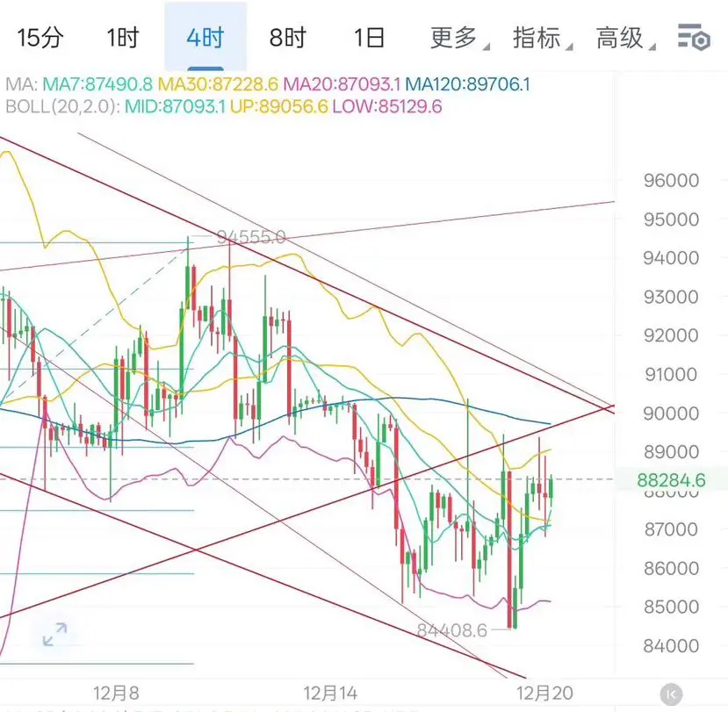This screenshot has height=712, width=728.
Task: Click the 89000 price axis label
Action: tap(671, 451)
